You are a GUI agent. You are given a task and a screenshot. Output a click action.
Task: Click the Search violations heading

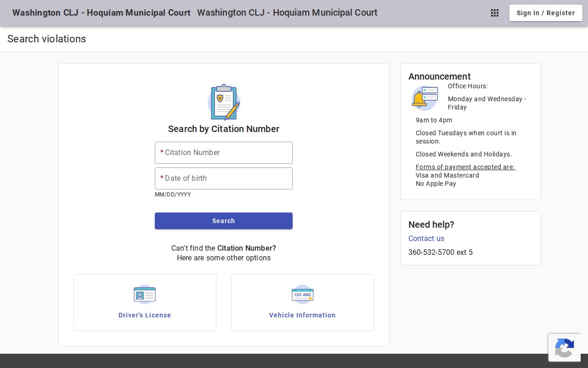coord(46,39)
